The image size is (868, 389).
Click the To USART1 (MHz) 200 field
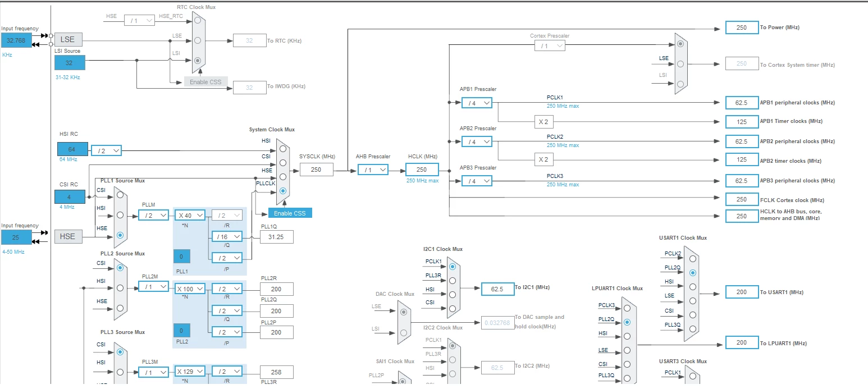click(x=742, y=292)
